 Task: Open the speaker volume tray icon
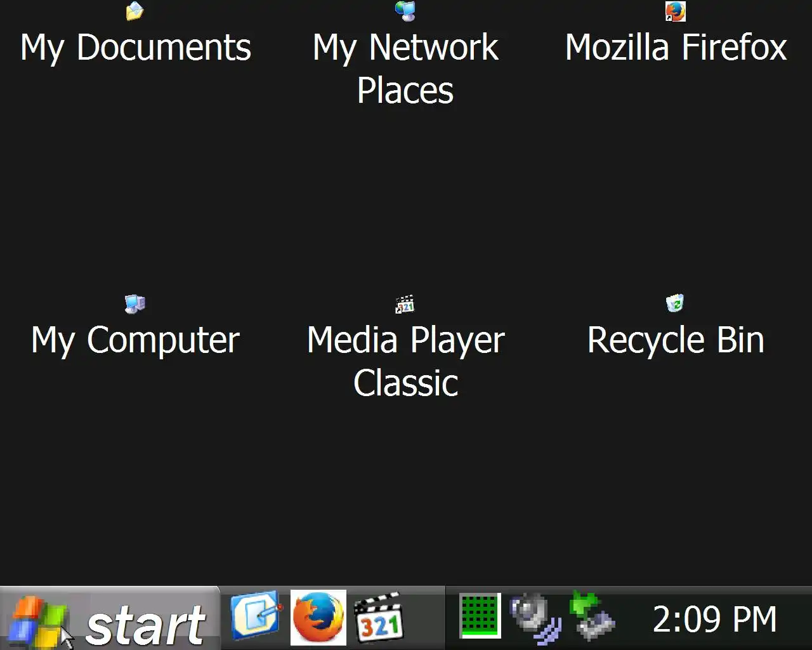coord(536,618)
